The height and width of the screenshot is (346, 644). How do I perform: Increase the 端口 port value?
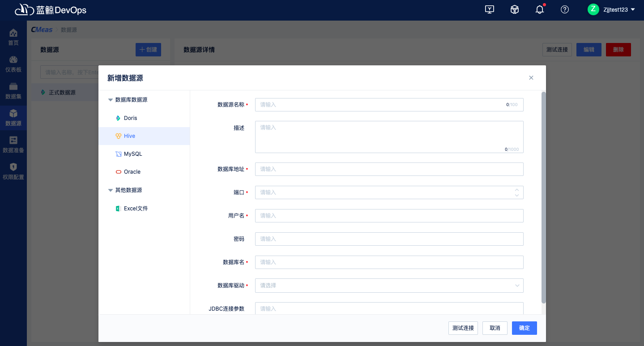click(x=517, y=190)
